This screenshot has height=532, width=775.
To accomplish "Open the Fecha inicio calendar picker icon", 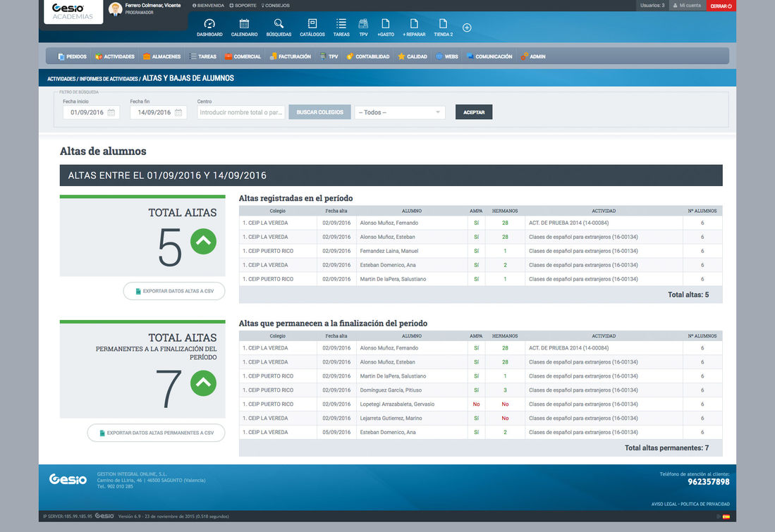I will (111, 113).
